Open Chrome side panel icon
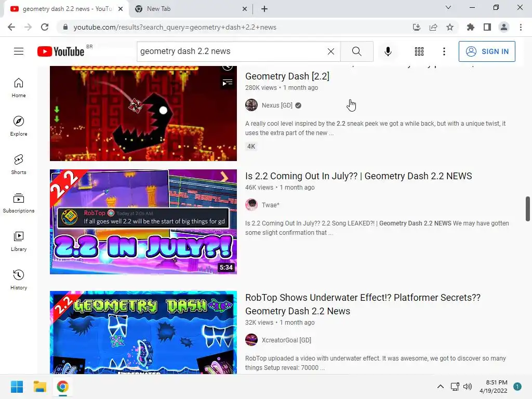The height and width of the screenshot is (399, 532). click(487, 27)
